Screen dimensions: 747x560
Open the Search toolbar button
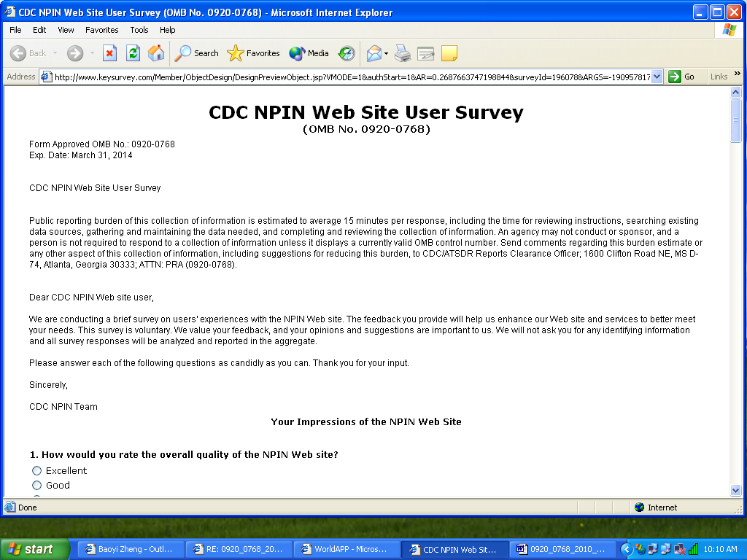tap(196, 53)
